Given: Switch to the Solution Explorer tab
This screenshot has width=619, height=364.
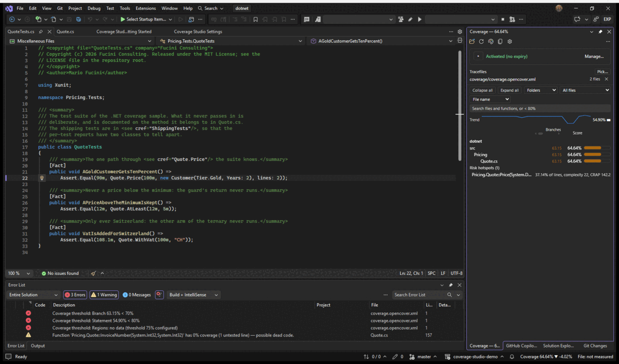Looking at the screenshot, I should 558,346.
